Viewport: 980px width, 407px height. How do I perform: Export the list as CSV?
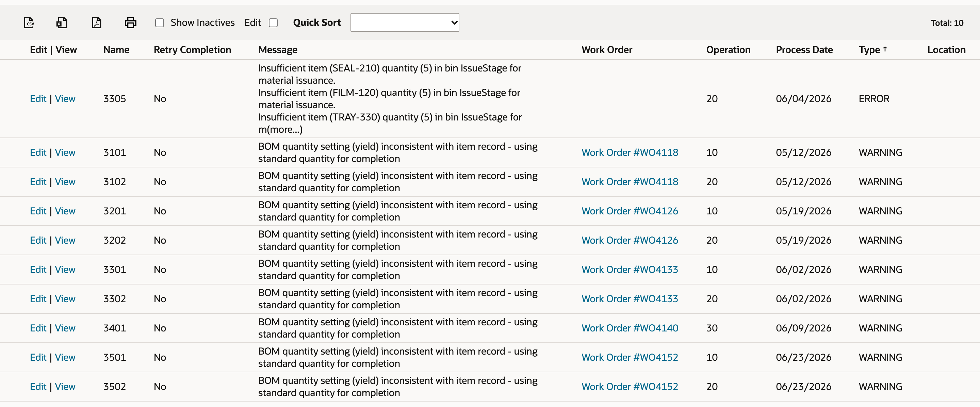click(29, 22)
